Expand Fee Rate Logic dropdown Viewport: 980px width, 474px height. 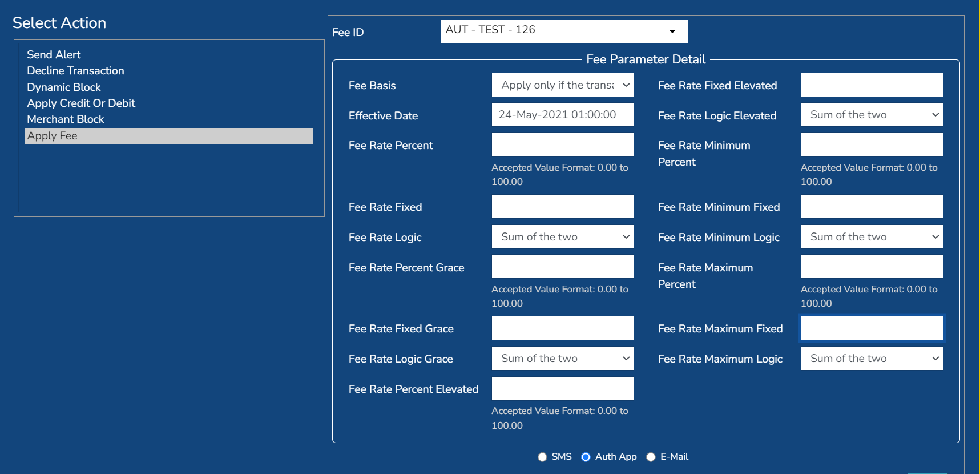click(563, 237)
